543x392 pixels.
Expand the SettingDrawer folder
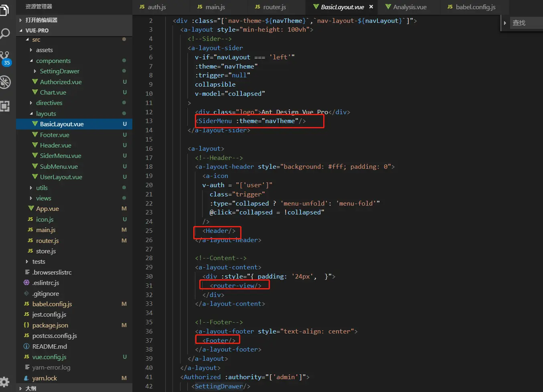pos(35,71)
